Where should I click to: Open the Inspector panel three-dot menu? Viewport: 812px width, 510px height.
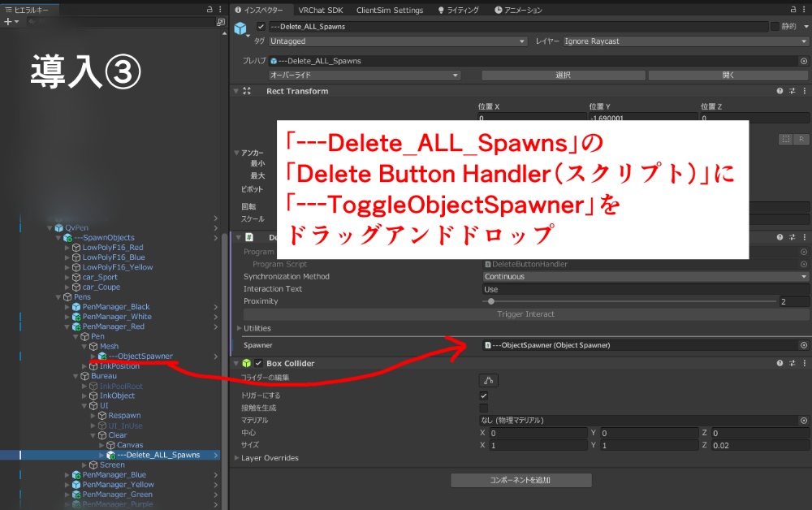pos(804,9)
